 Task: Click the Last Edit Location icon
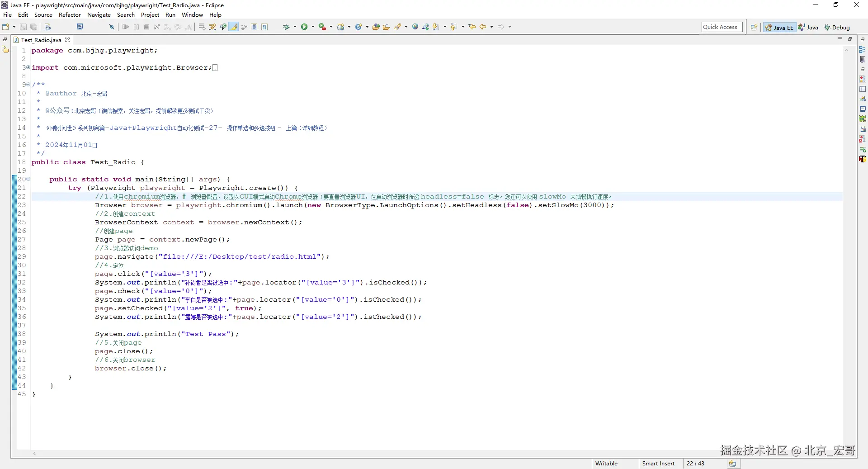472,27
